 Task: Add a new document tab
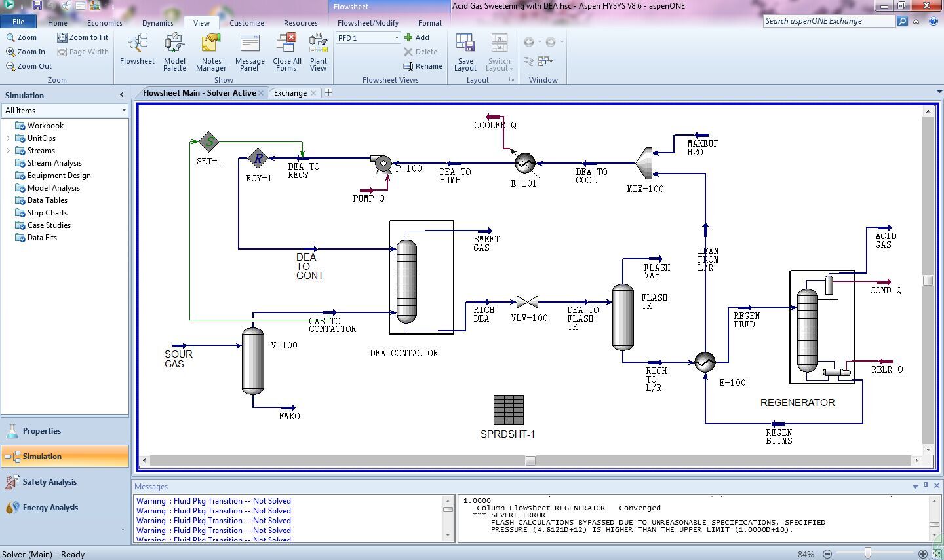[x=328, y=92]
